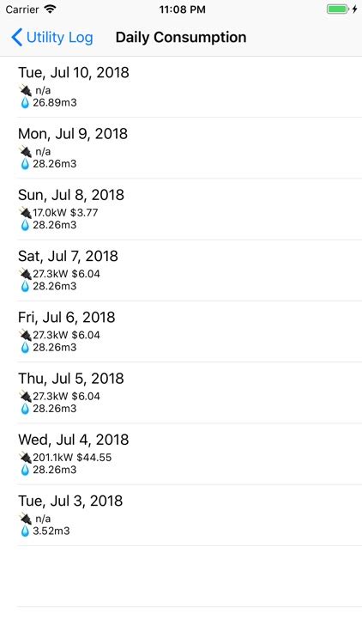Select the Tue, Jul 3, 2018 row
The image size is (362, 644).
coord(181,515)
